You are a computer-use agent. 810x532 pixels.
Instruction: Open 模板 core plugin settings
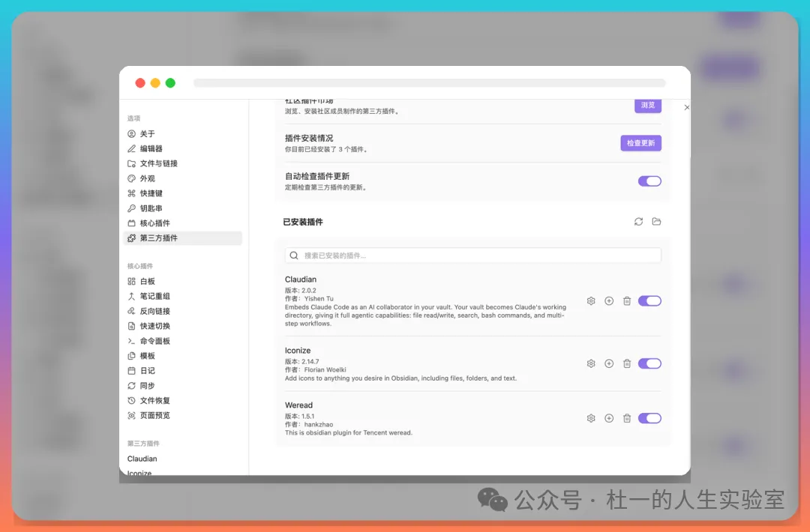(x=184, y=356)
